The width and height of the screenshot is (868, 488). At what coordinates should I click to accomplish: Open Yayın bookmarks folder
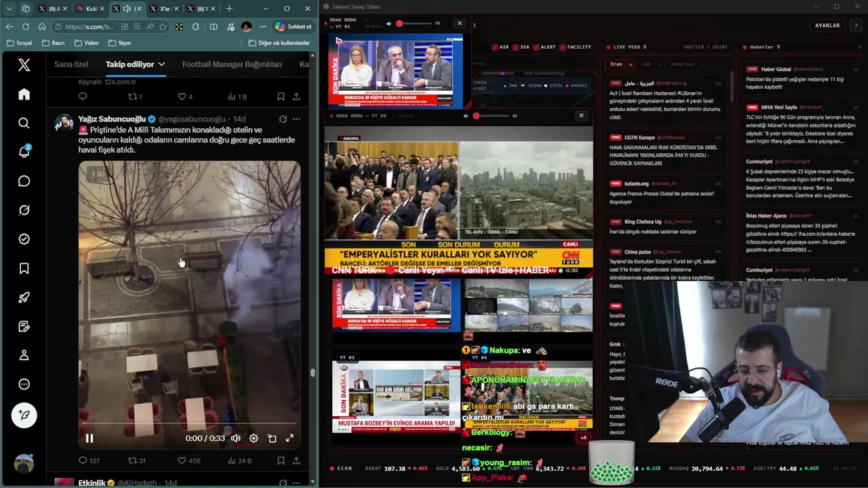click(x=119, y=43)
